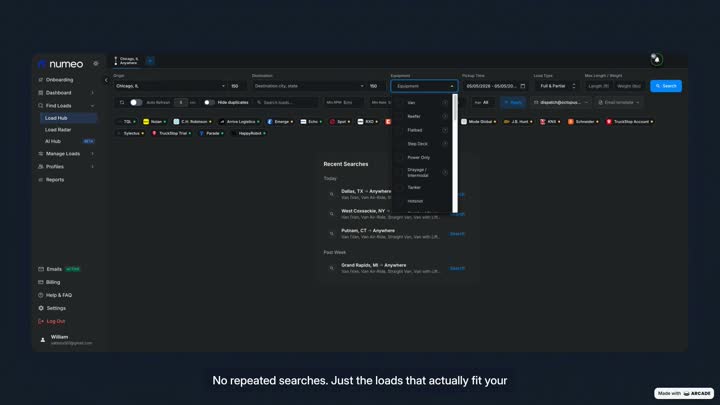Click the HappyRobot load board chip
Screen dimensions: 720x405
coord(248,133)
